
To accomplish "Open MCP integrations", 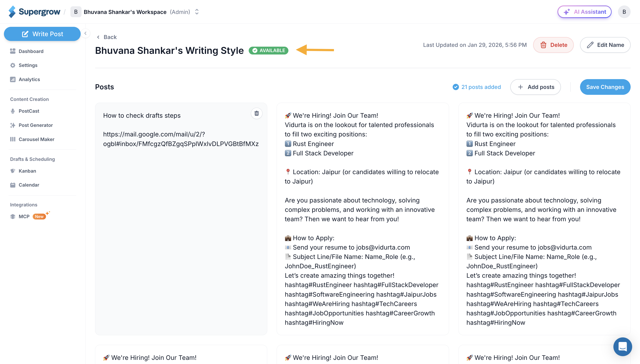I will 24,216.
